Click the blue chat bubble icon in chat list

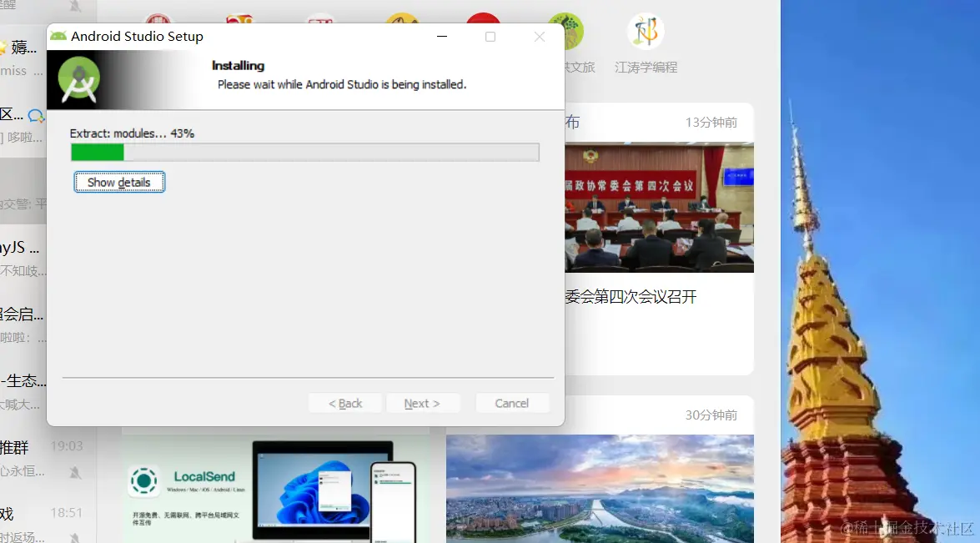point(36,116)
